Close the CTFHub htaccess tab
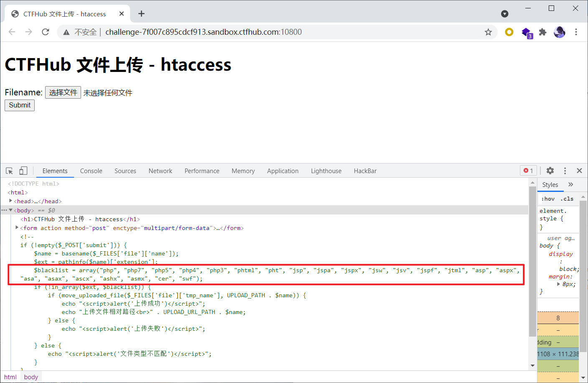588x383 pixels. click(122, 14)
